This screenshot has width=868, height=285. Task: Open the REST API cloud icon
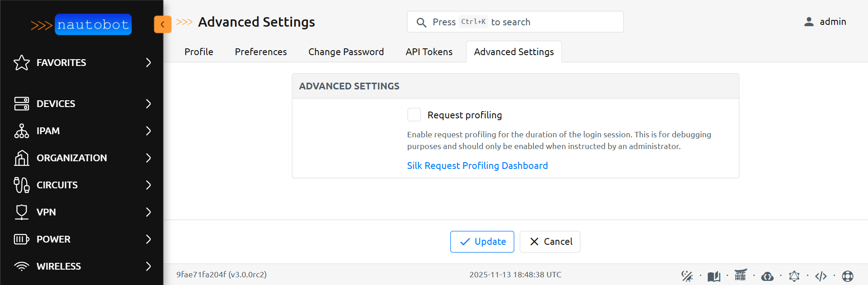coord(767,276)
